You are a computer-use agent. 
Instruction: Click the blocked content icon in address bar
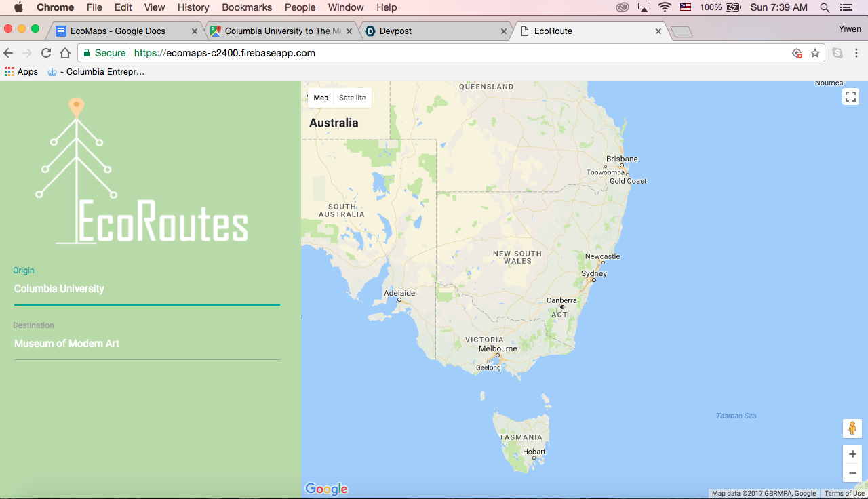(797, 53)
